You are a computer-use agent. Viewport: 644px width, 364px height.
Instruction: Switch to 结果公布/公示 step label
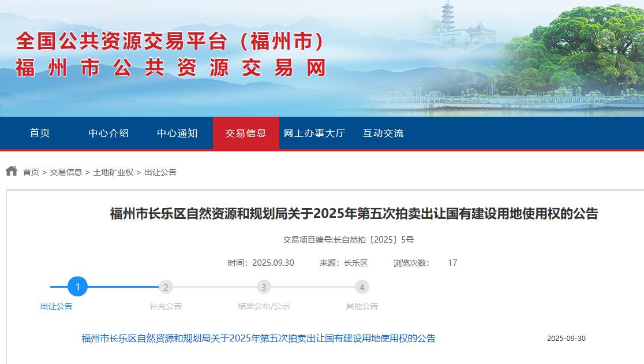pyautogui.click(x=264, y=306)
